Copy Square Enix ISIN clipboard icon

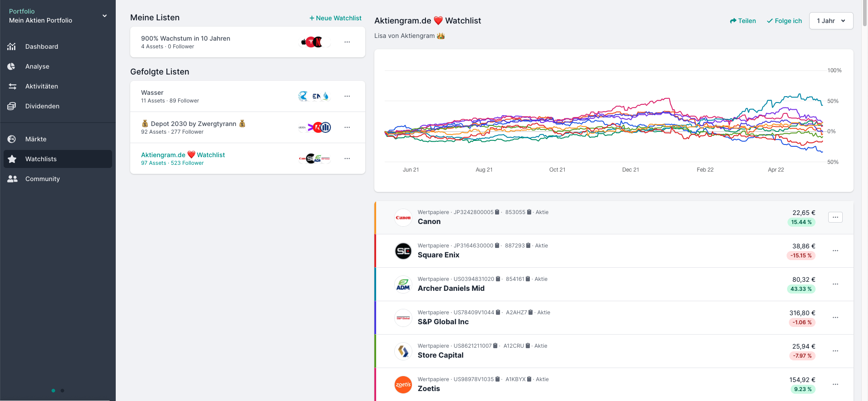point(497,245)
